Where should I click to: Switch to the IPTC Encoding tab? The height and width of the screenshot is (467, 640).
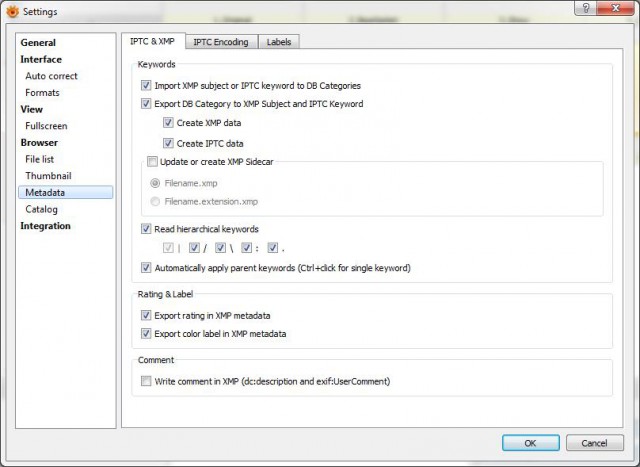coord(221,42)
